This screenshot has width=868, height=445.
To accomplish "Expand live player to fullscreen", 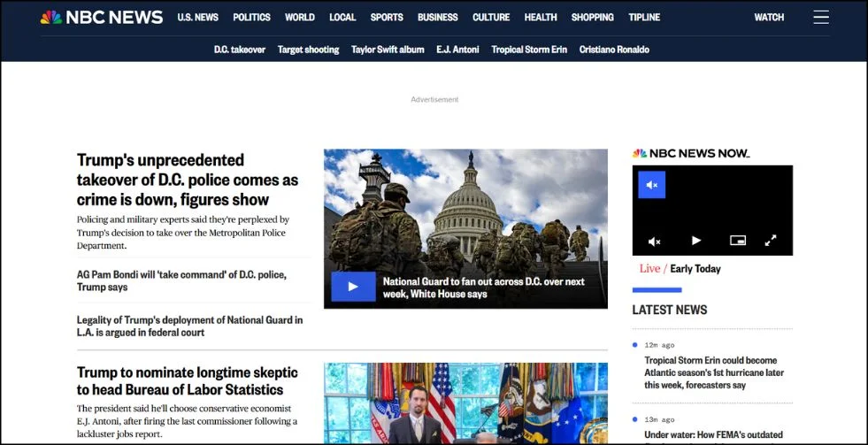I will 771,241.
